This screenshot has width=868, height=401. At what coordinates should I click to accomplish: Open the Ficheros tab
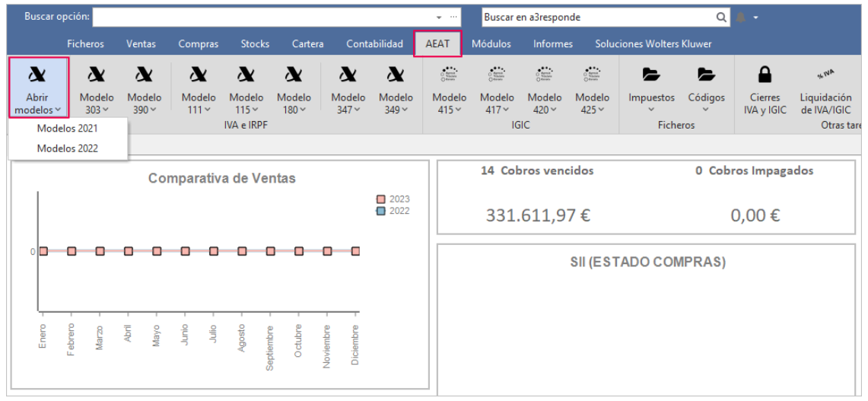click(85, 44)
